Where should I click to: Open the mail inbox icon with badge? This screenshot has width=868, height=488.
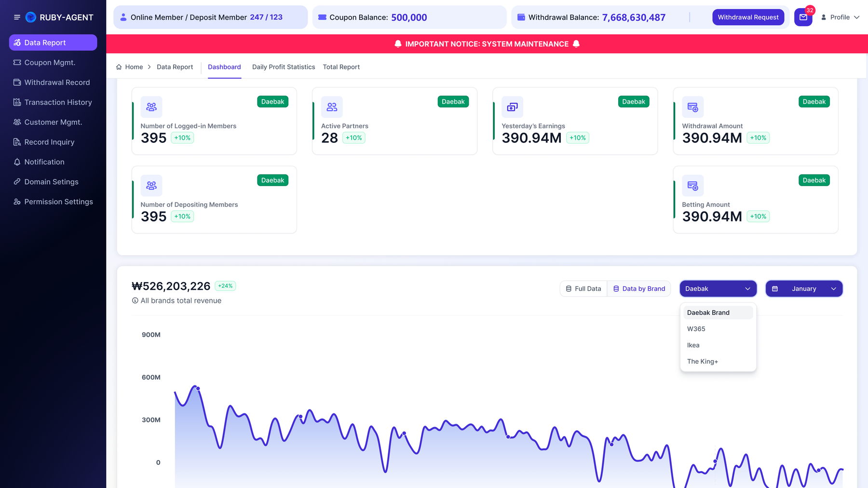click(x=803, y=17)
